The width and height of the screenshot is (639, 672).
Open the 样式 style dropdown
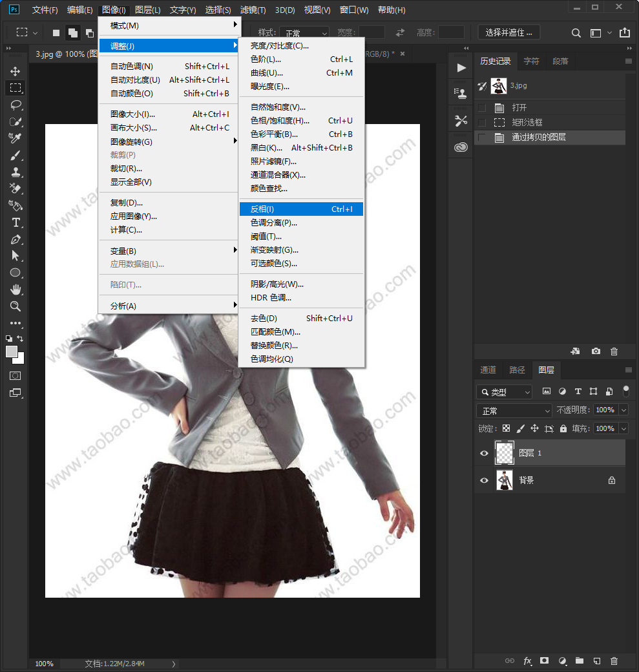point(304,32)
